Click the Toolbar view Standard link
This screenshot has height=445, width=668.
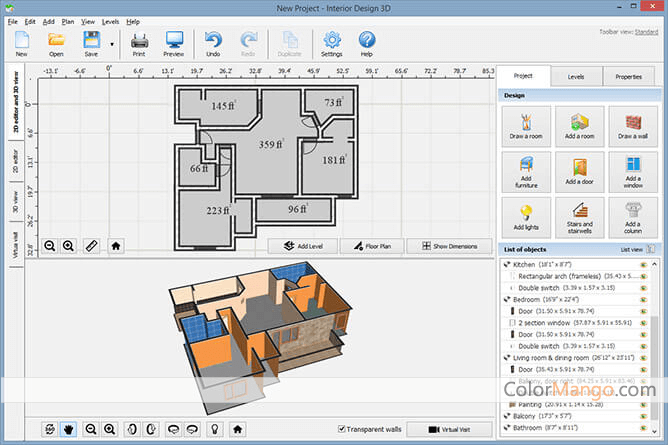(646, 32)
